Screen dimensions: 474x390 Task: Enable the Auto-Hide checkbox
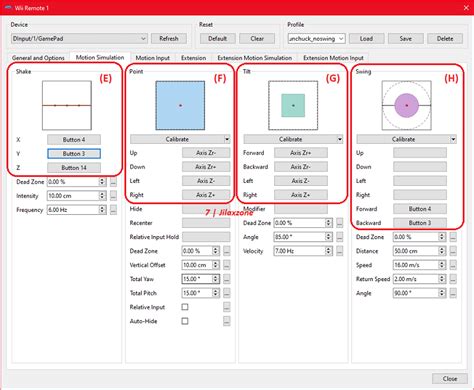(x=185, y=321)
